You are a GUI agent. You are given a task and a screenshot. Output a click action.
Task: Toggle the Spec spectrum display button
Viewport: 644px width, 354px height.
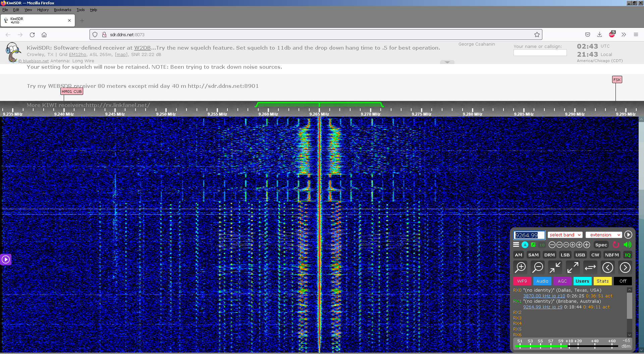tap(601, 245)
